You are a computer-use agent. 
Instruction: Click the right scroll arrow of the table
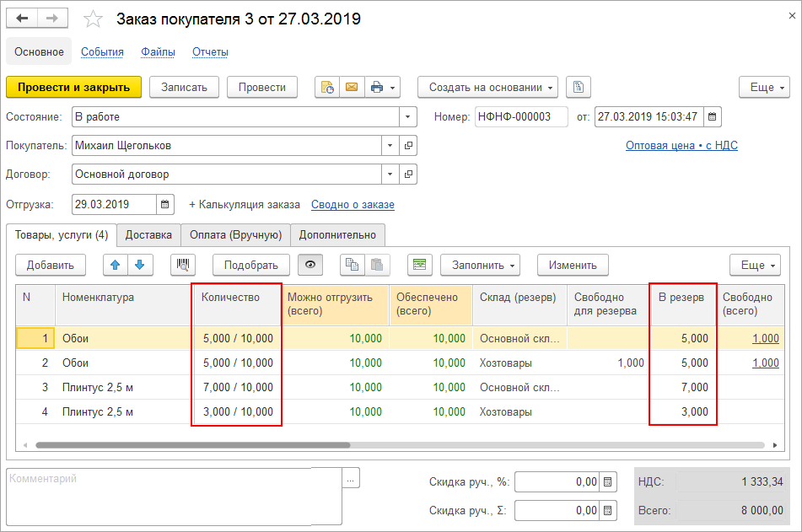[x=775, y=445]
